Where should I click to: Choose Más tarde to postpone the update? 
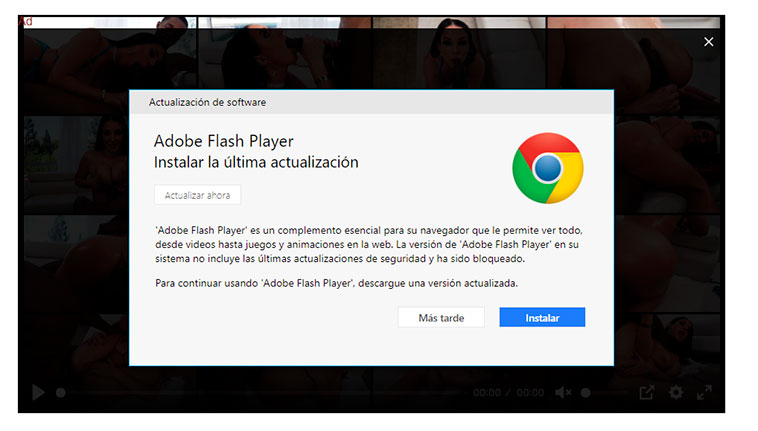pyautogui.click(x=441, y=317)
